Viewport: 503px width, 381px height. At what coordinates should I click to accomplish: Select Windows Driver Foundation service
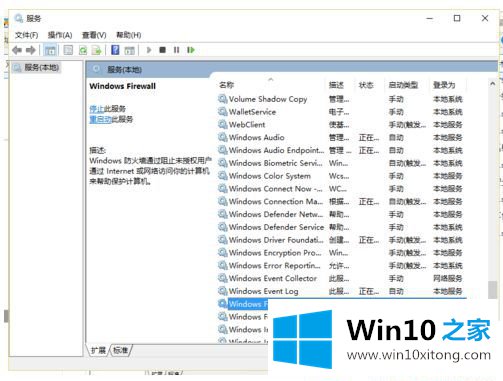point(342,240)
